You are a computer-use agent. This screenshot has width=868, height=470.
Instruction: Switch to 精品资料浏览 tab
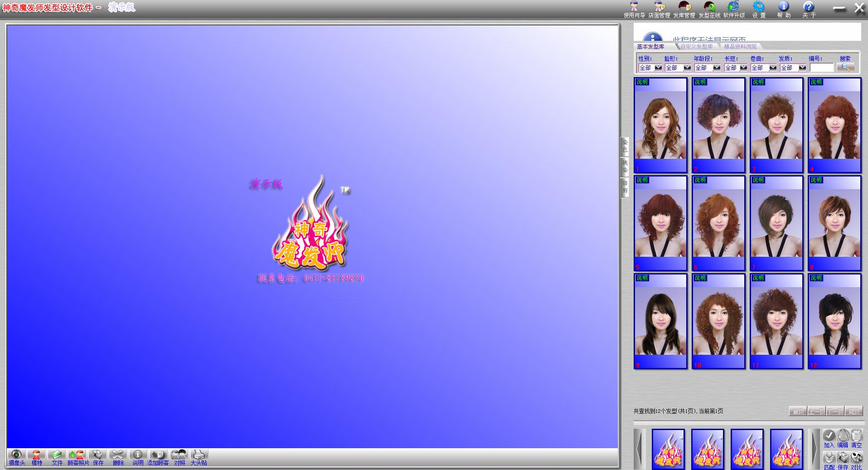pyautogui.click(x=740, y=47)
